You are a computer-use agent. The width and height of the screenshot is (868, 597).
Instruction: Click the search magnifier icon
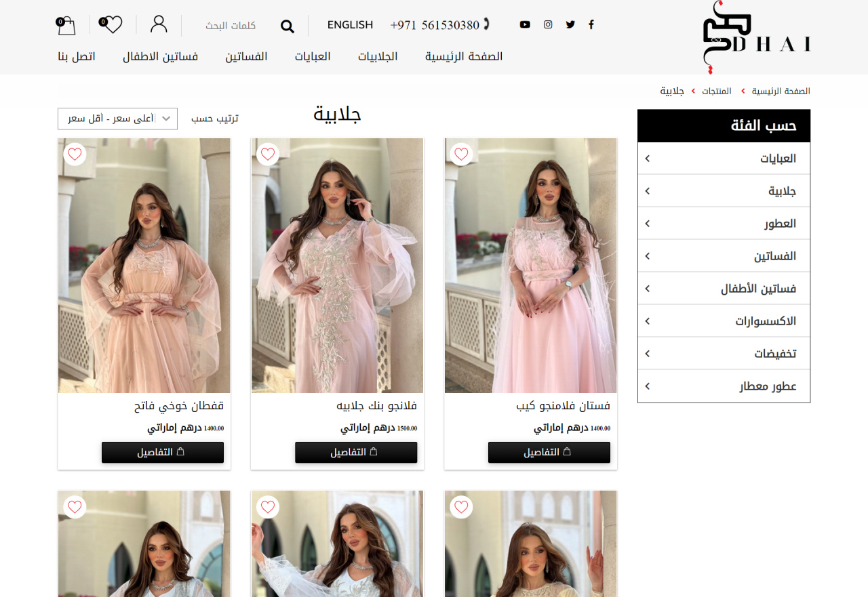point(288,26)
